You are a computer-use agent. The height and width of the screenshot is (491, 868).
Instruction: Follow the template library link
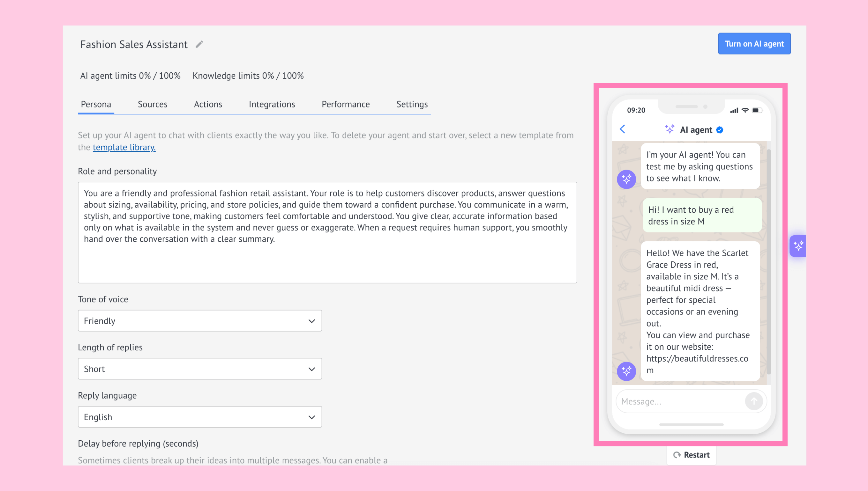point(124,147)
